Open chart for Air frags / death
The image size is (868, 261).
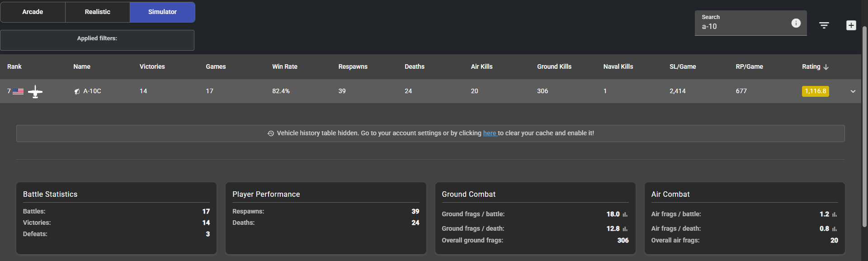click(x=835, y=229)
